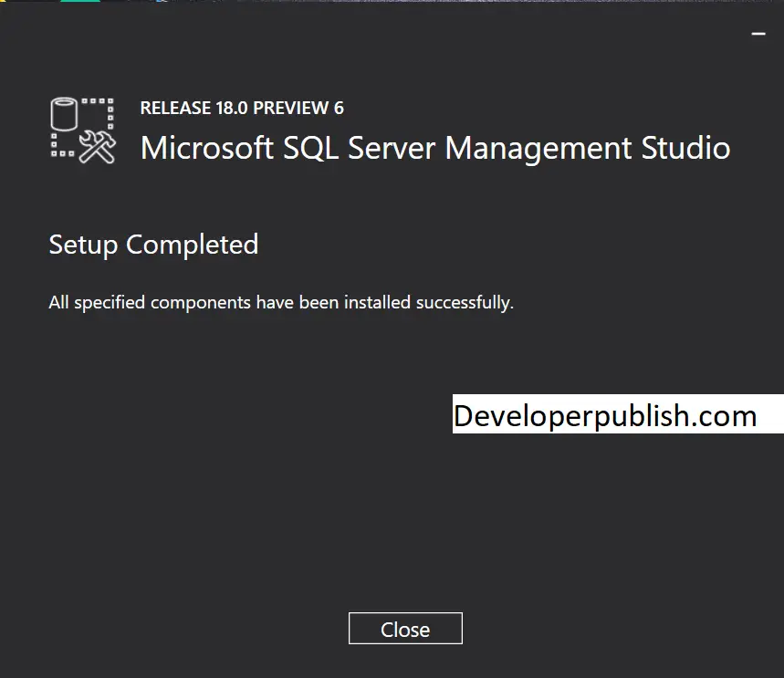This screenshot has width=784, height=678.
Task: Click the installed successfully status message
Action: (281, 303)
